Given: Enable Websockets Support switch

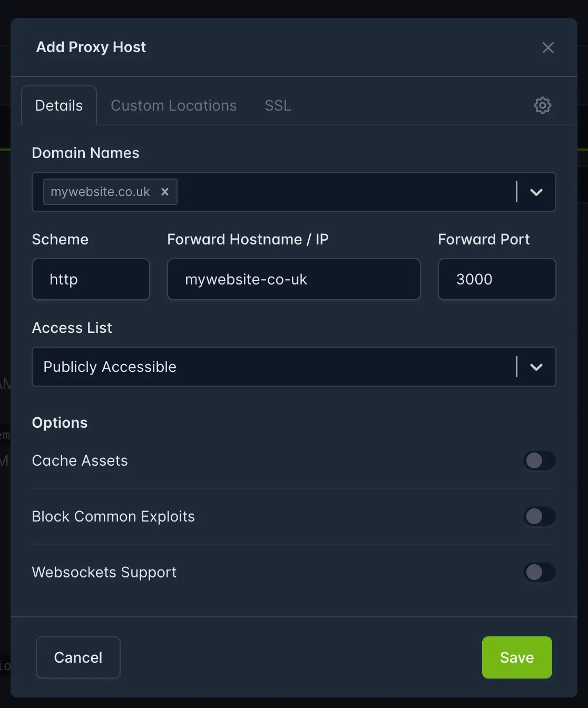Looking at the screenshot, I should pyautogui.click(x=539, y=573).
